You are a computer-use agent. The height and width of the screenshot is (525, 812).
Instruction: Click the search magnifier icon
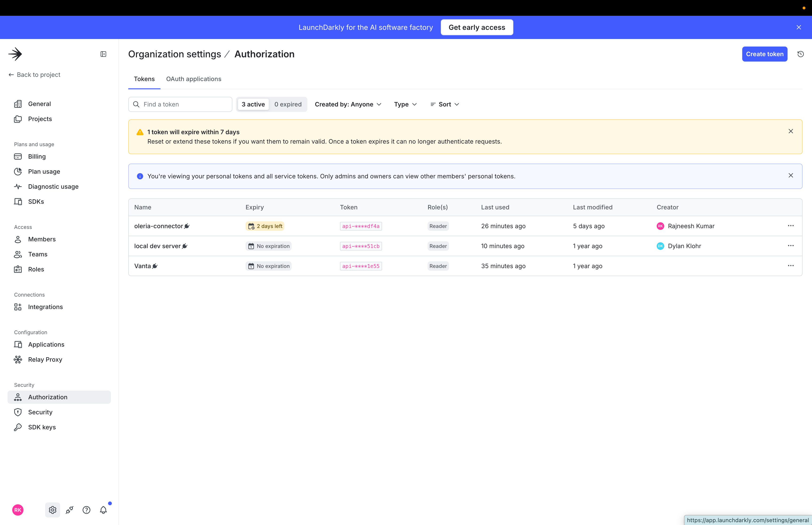[x=136, y=104]
